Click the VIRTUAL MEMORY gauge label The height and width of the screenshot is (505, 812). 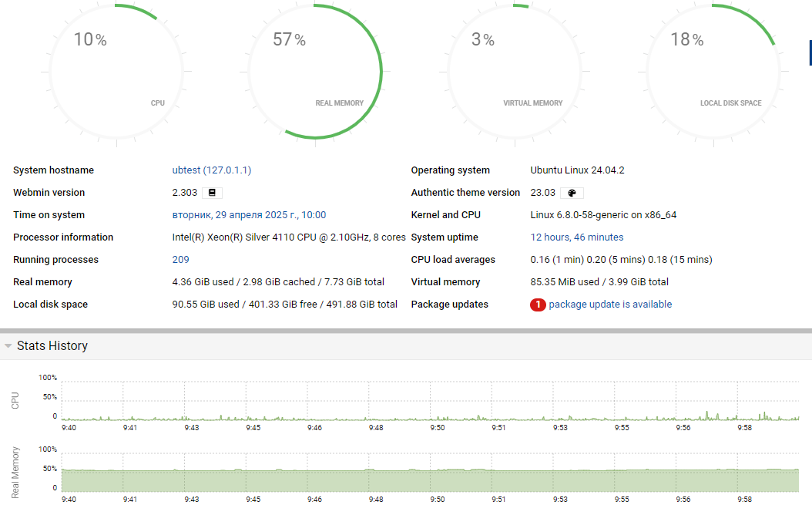click(x=532, y=103)
